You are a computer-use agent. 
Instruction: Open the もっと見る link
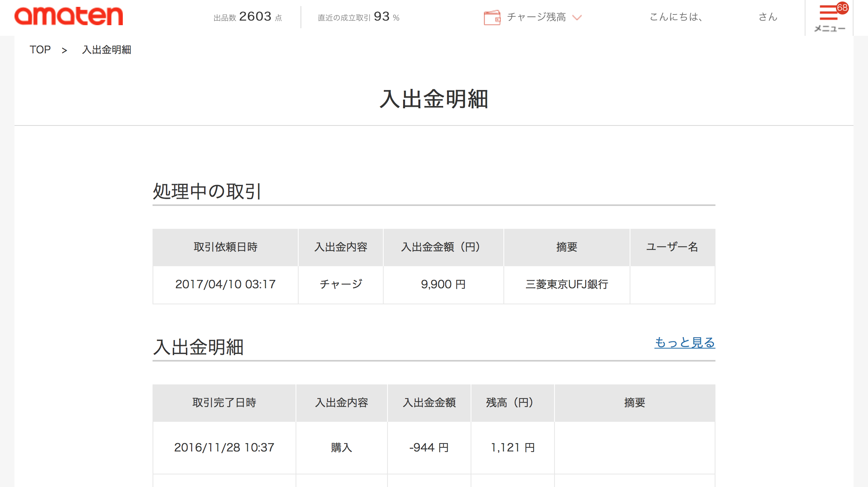pyautogui.click(x=685, y=343)
